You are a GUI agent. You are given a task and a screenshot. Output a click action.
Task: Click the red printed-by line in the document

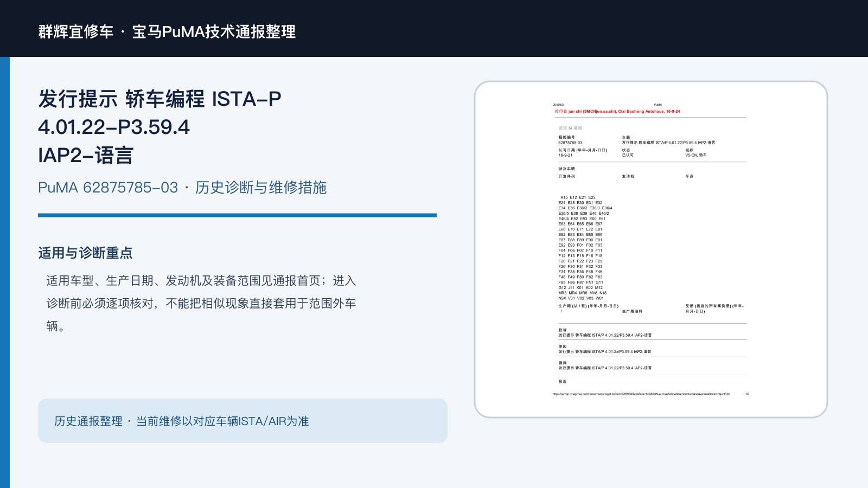coord(617,111)
